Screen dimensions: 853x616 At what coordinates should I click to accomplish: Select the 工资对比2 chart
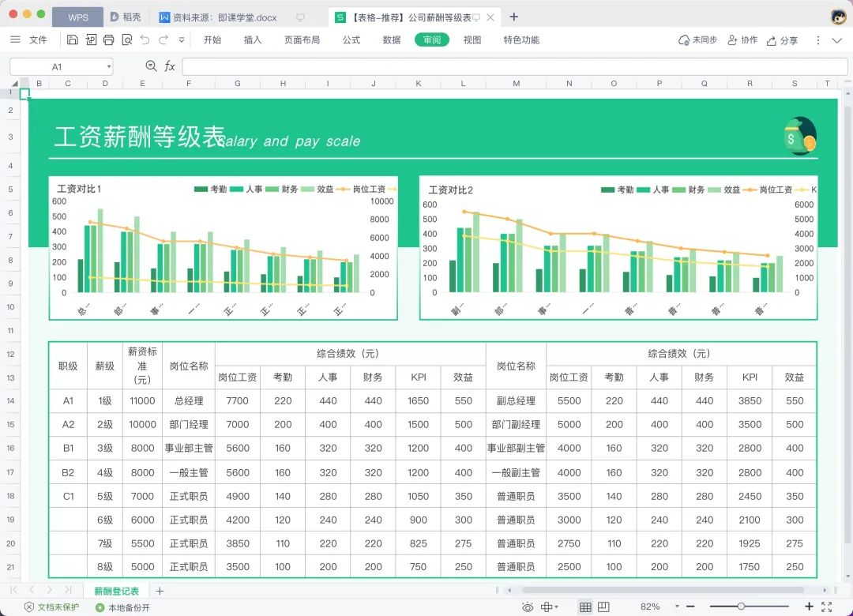[x=618, y=248]
